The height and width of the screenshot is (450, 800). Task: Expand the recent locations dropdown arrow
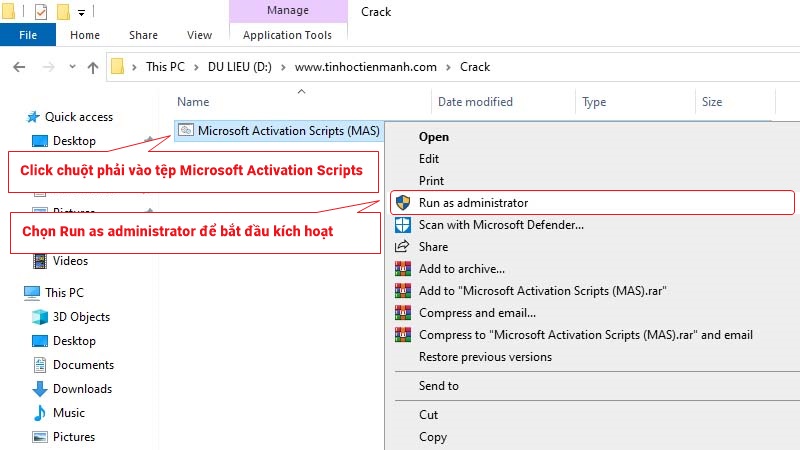(70, 68)
